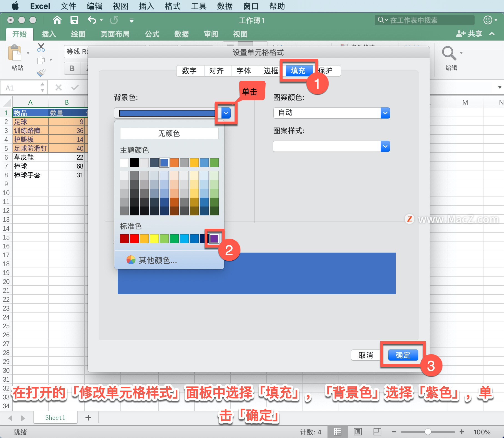The image size is (504, 438).
Task: Click the 取消 button
Action: (366, 355)
